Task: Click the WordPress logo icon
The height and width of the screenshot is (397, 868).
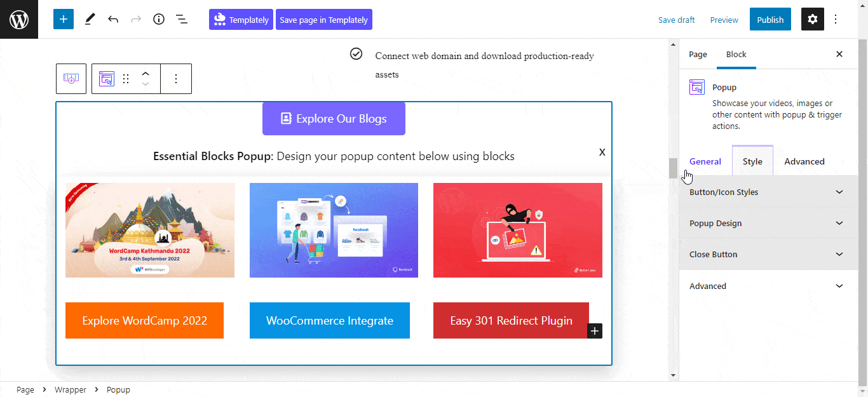Action: click(x=19, y=19)
